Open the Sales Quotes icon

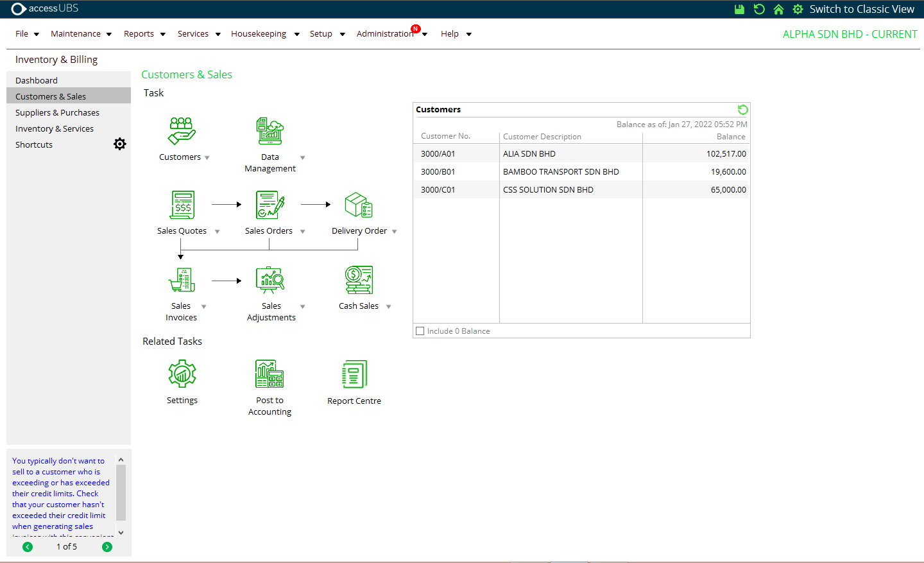(x=182, y=205)
